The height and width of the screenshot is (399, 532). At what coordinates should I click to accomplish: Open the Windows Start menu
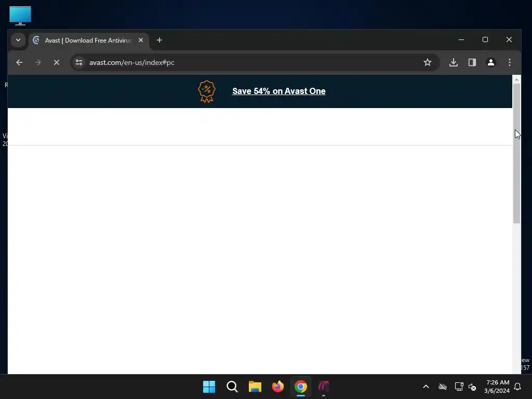coord(209,387)
